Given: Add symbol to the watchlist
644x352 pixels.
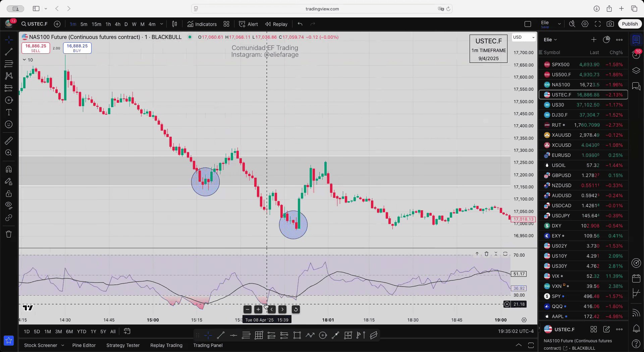Looking at the screenshot, I should point(594,40).
